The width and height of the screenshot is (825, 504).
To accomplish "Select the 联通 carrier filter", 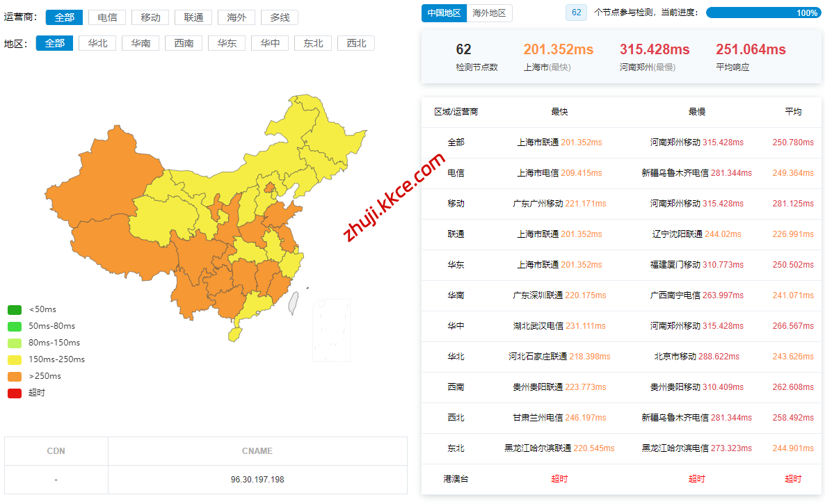I will point(193,17).
